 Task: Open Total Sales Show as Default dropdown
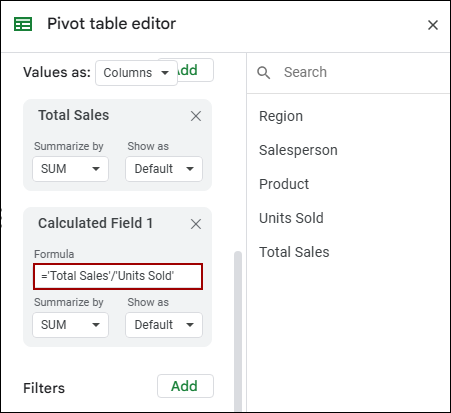tap(164, 169)
